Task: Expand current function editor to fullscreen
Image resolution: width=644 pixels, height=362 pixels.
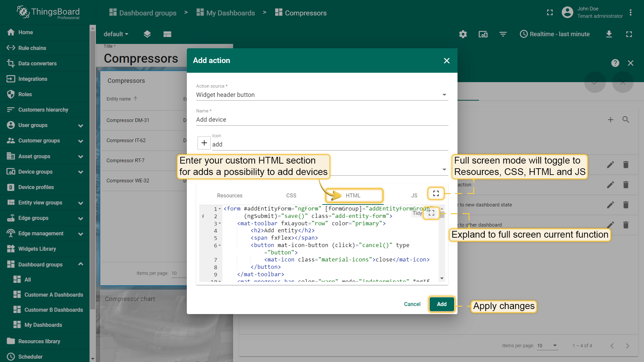Action: click(x=431, y=213)
